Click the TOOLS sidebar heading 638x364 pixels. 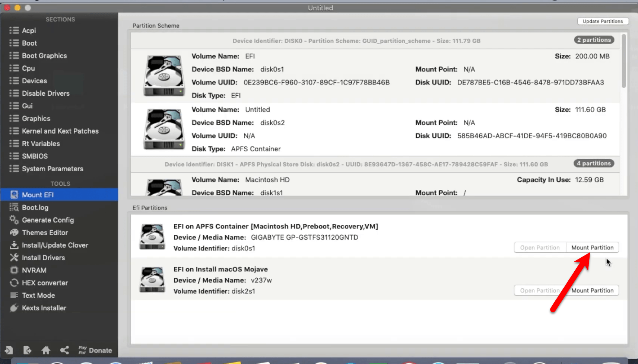point(60,184)
